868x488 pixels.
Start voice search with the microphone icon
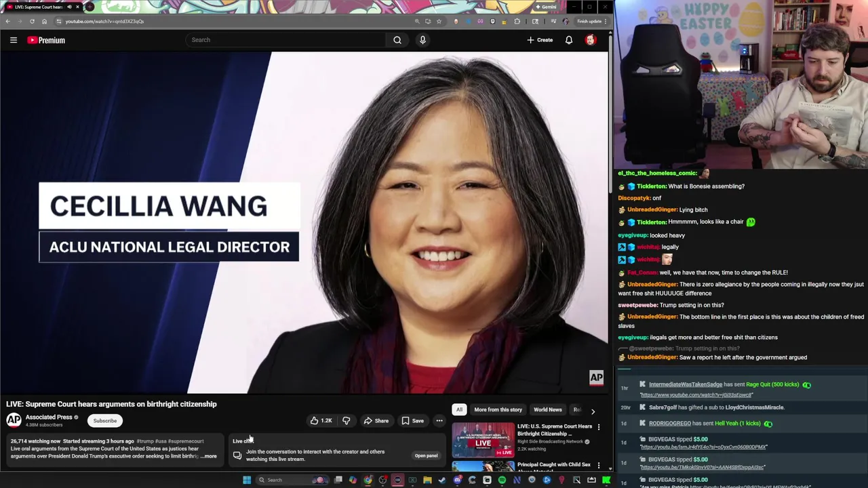pos(422,40)
